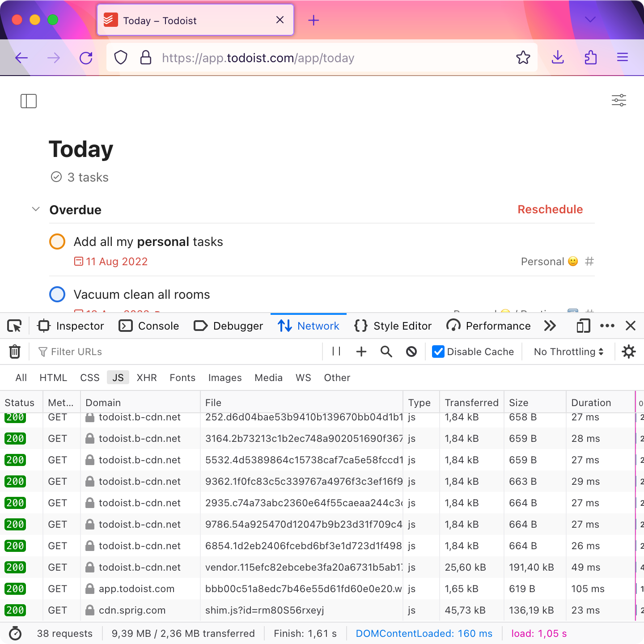This screenshot has height=644, width=644.
Task: Collapse the Overdue section chevron
Action: click(x=36, y=209)
